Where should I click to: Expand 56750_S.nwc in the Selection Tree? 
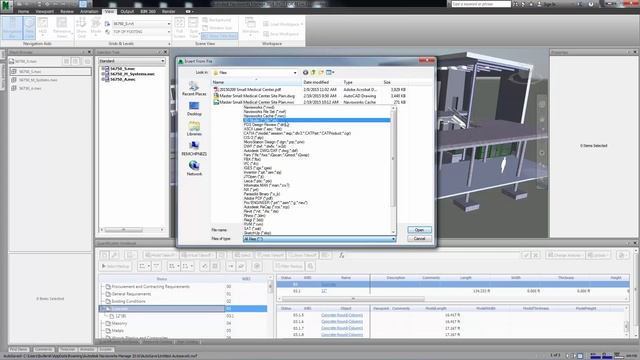click(102, 69)
